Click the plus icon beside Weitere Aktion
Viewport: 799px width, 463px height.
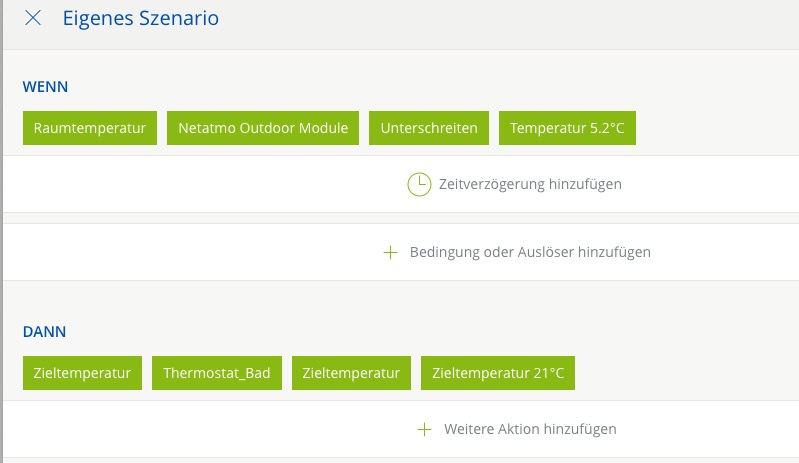(x=424, y=429)
